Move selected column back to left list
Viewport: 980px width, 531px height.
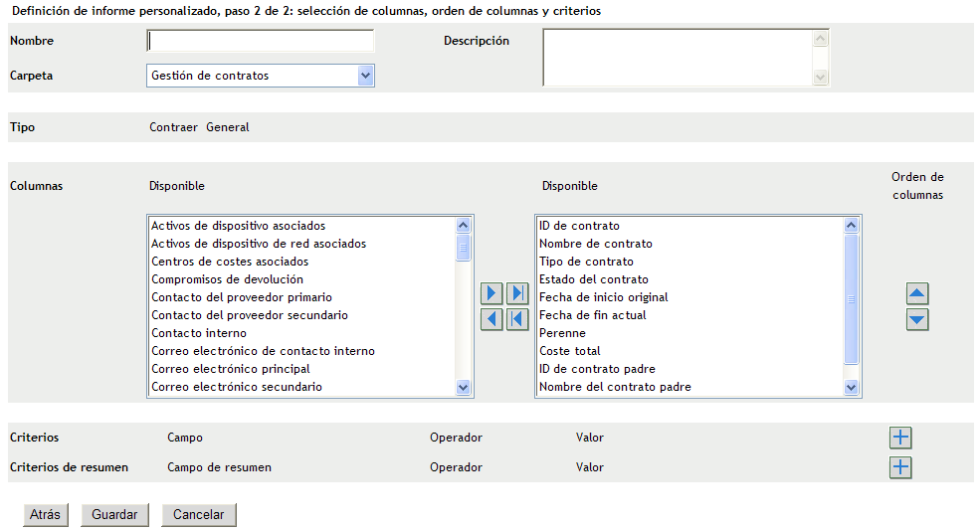[491, 319]
